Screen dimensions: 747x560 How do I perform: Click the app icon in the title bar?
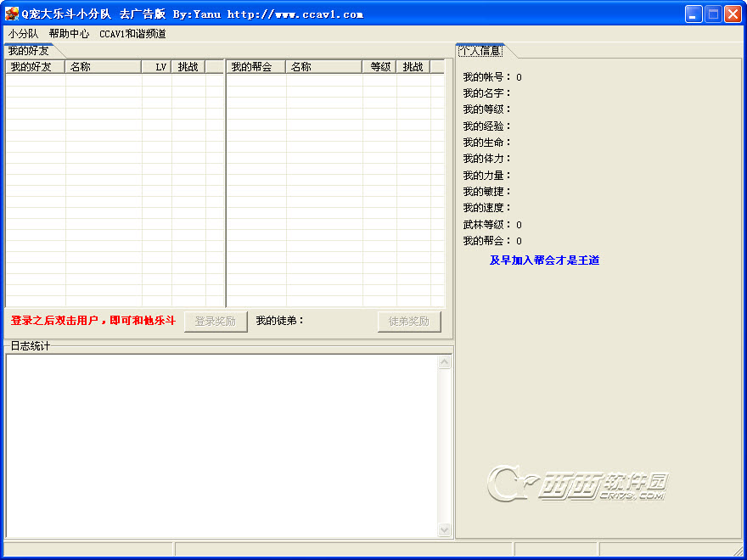[12, 14]
